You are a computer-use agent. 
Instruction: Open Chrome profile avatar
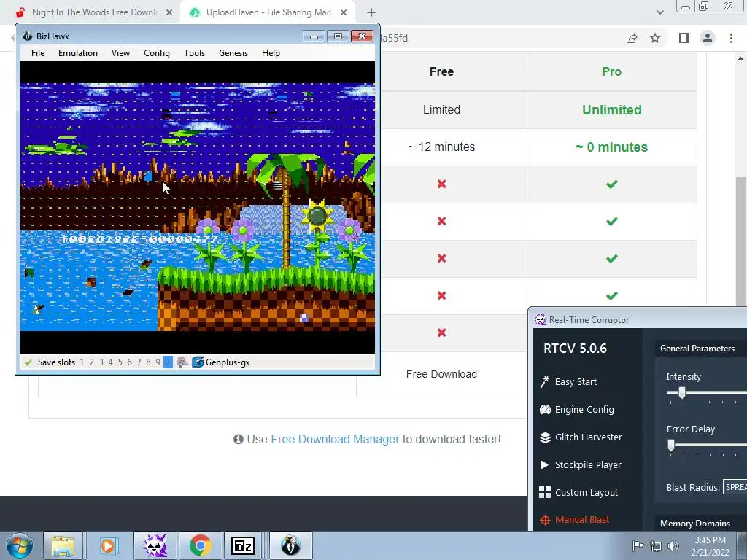[708, 38]
